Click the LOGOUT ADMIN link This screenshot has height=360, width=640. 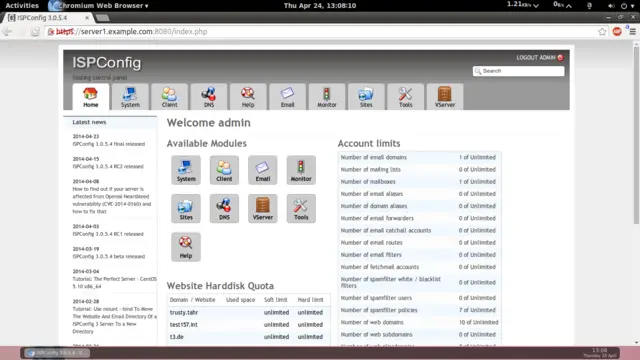(x=540, y=58)
